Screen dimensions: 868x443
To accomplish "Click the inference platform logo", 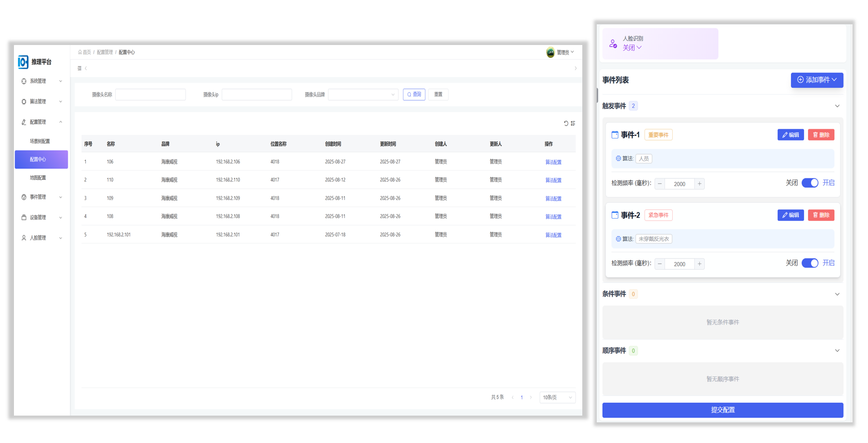I will 23,62.
